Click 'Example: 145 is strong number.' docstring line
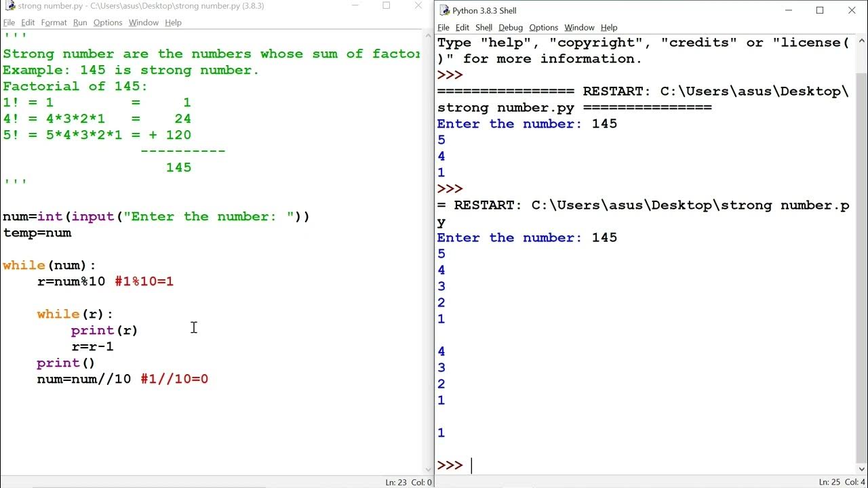 (131, 70)
